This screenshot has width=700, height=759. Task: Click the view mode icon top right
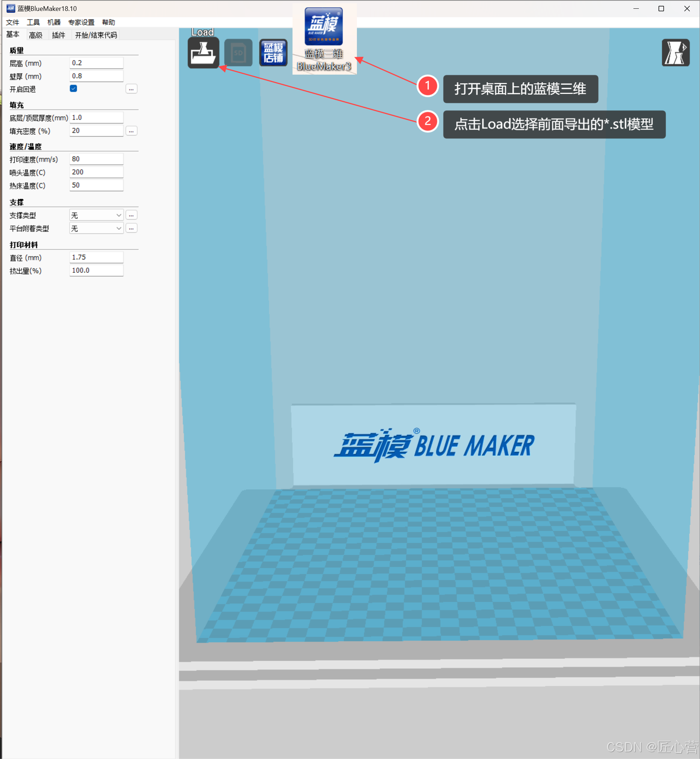(x=675, y=53)
